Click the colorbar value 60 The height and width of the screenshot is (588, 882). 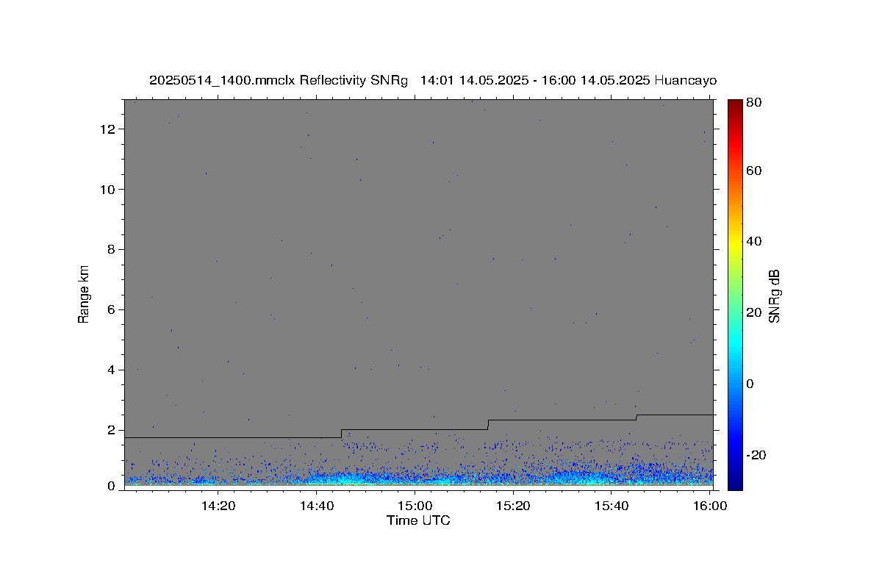753,171
